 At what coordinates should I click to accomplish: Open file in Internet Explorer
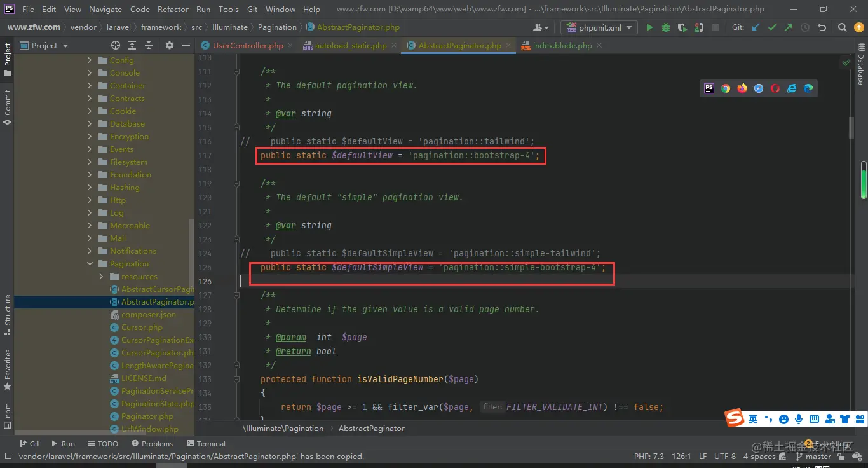coord(792,88)
